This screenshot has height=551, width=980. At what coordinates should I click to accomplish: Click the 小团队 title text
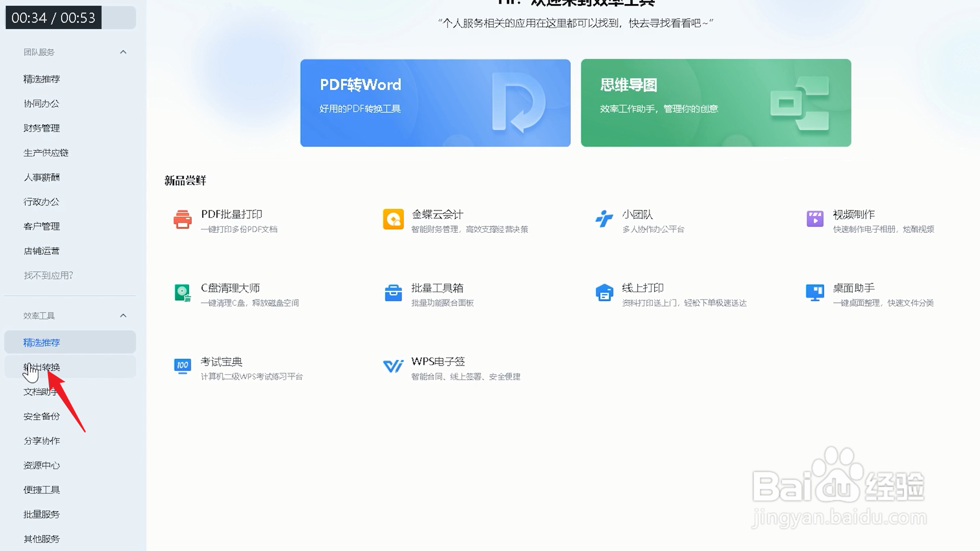[x=637, y=214]
